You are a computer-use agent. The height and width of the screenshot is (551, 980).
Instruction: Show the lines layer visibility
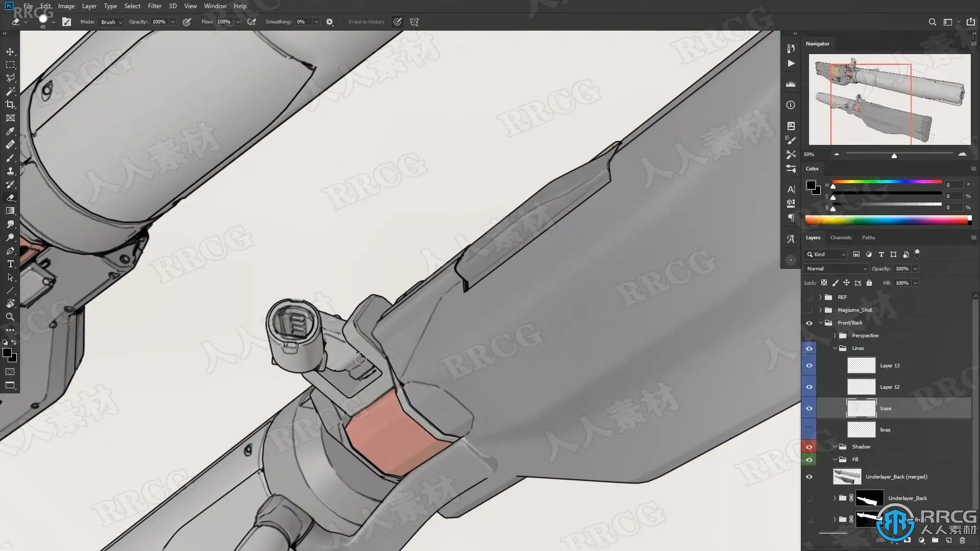(809, 430)
